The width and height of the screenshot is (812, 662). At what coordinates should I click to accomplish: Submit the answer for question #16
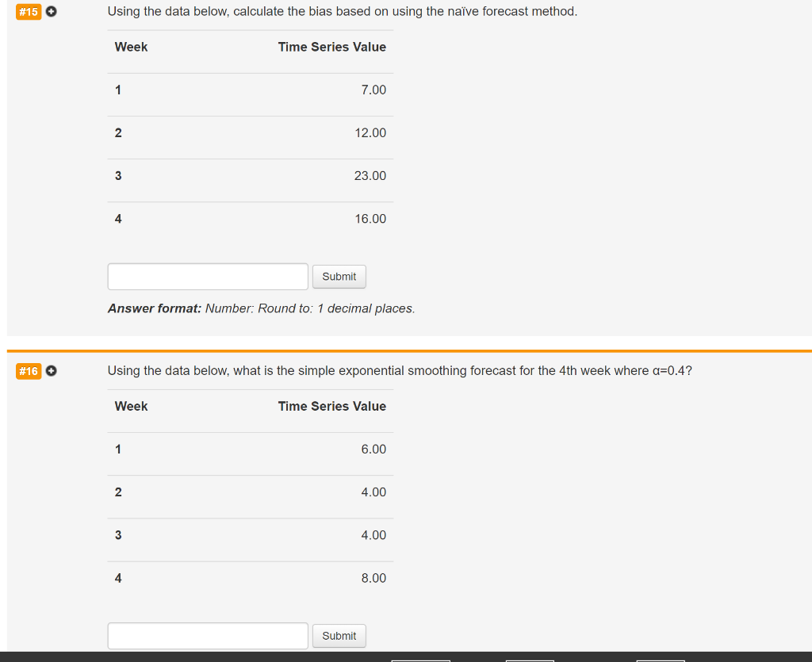point(339,635)
